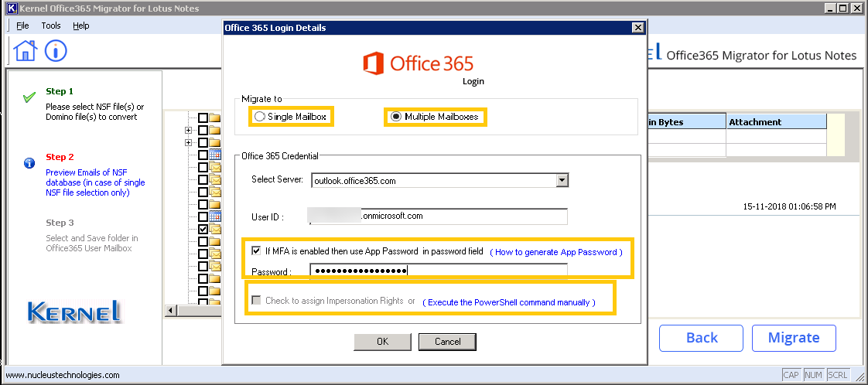This screenshot has width=868, height=385.
Task: Uncheck the MFA App Password checkbox
Action: pyautogui.click(x=256, y=251)
